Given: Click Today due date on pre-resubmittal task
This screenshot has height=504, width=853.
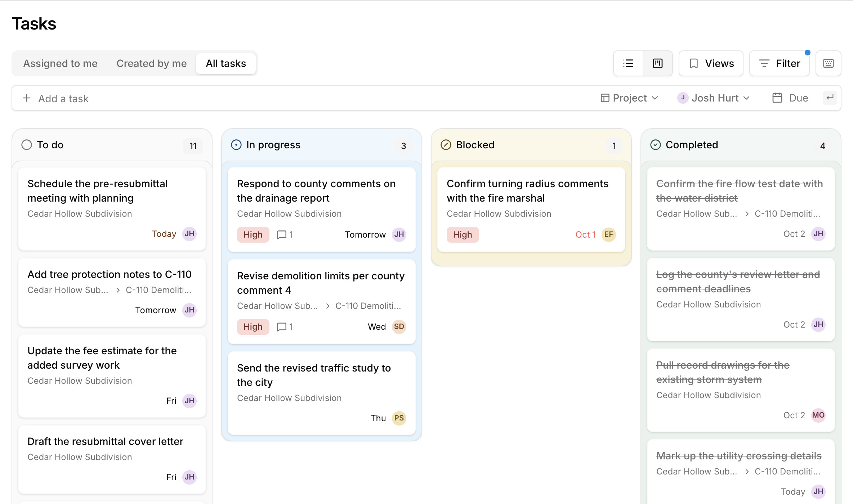Looking at the screenshot, I should click(164, 234).
